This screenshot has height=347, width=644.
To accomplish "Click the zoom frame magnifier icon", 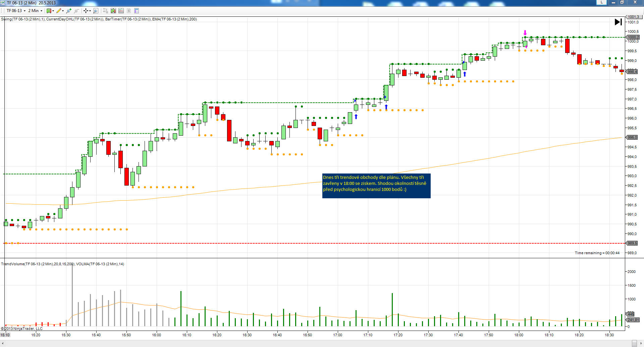I will (x=96, y=11).
